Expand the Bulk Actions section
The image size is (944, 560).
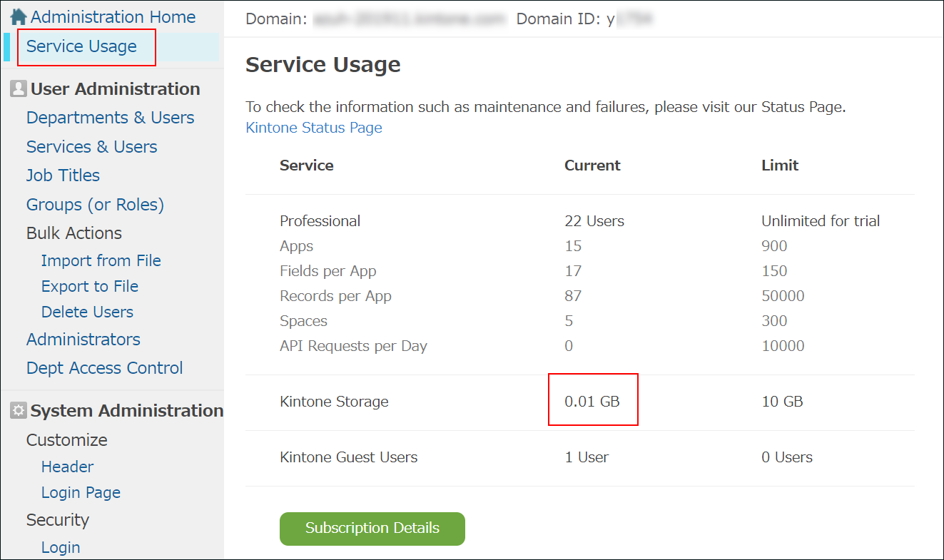tap(73, 233)
